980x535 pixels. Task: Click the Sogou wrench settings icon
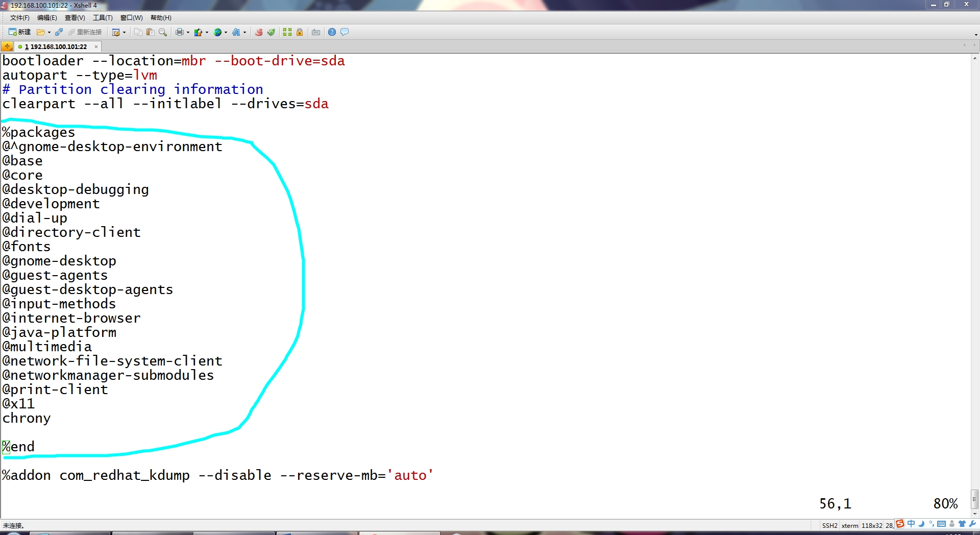(972, 524)
